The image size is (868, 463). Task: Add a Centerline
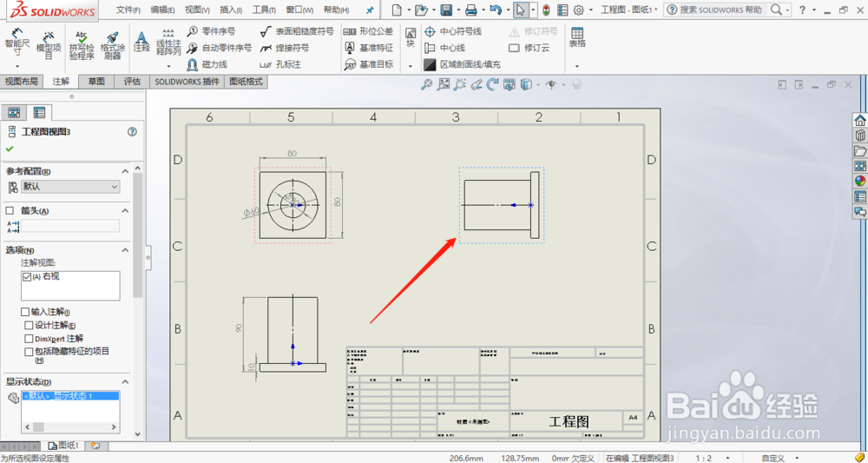[x=444, y=48]
